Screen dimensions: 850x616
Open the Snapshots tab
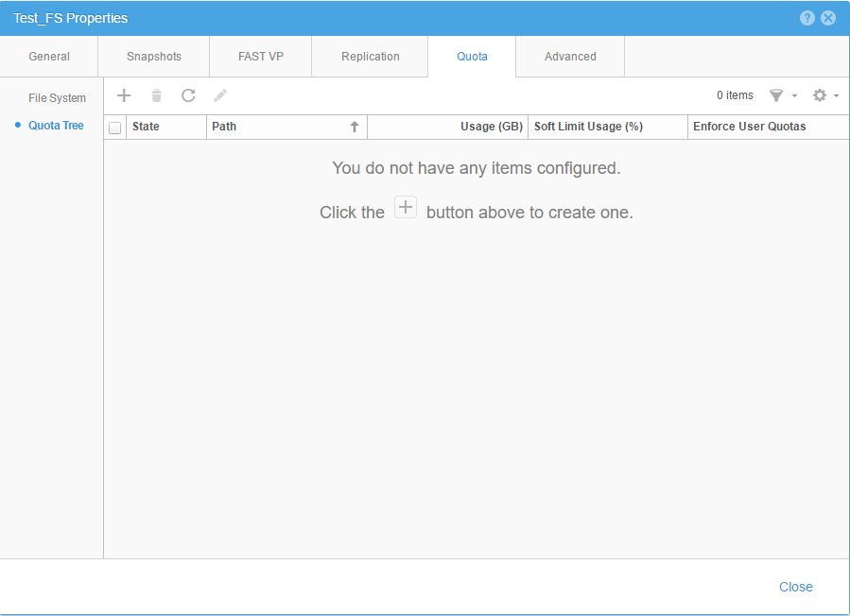154,57
